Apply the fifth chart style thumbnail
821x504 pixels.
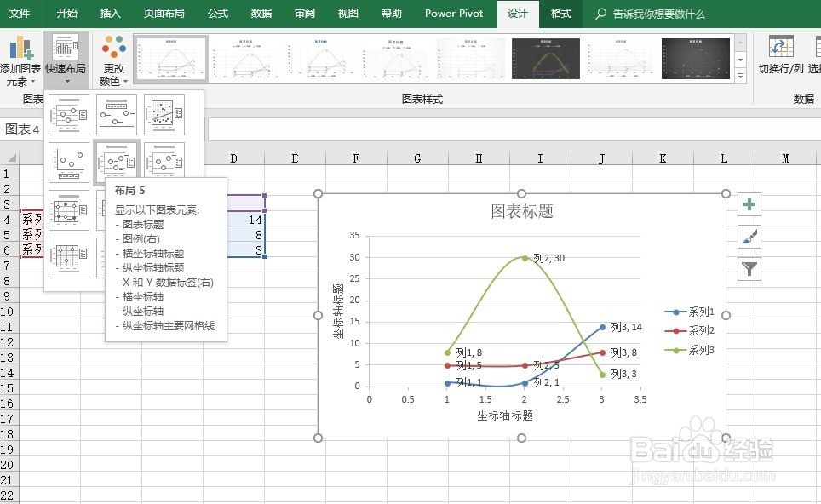tap(470, 59)
